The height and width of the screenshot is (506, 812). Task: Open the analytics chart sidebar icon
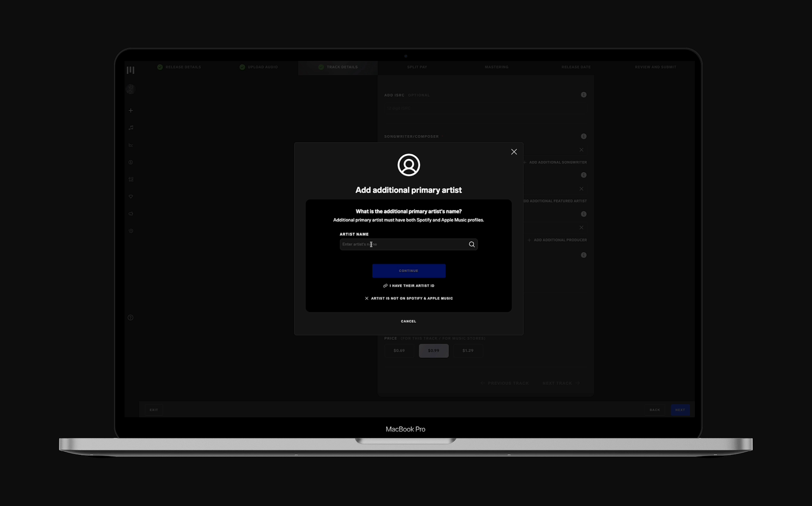click(x=131, y=145)
